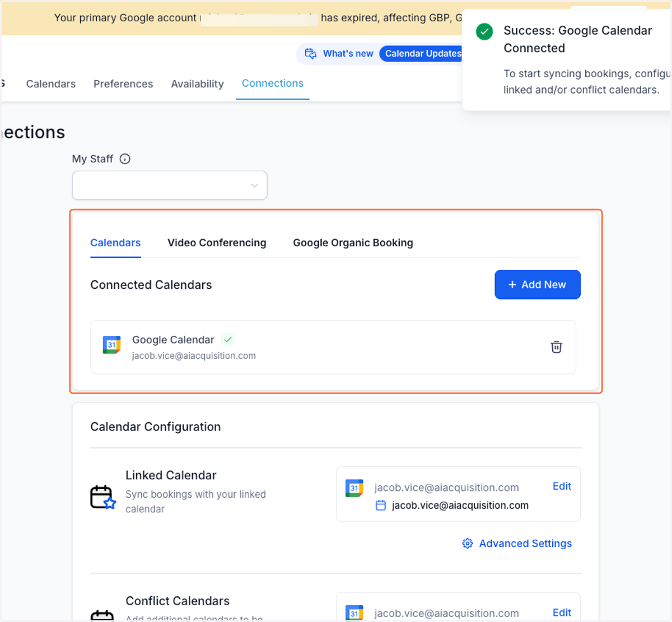
Task: Click the My Staff label
Action: (92, 159)
